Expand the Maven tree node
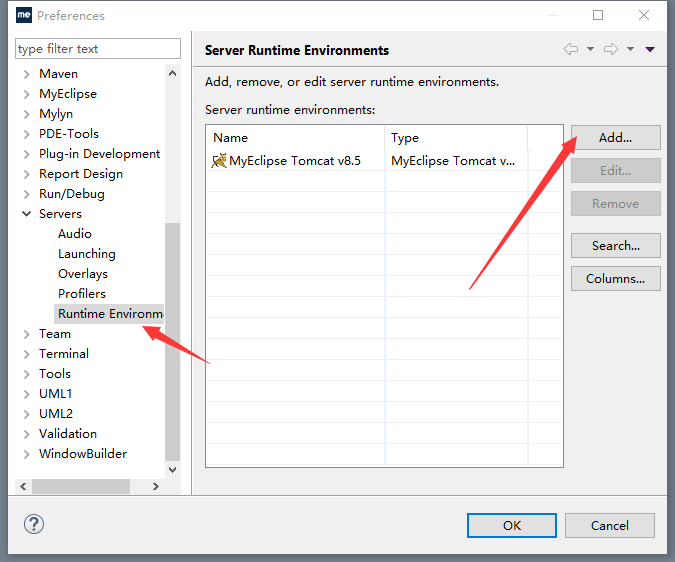 (26, 74)
